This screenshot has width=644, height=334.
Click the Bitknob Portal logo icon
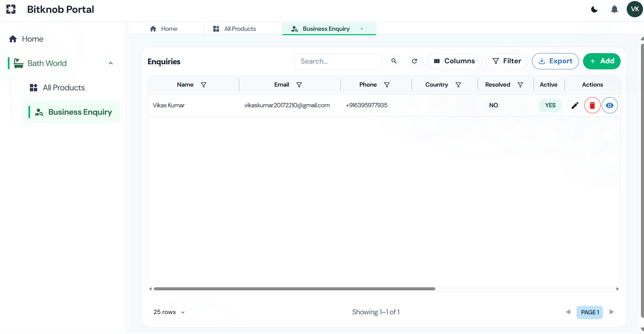11,9
